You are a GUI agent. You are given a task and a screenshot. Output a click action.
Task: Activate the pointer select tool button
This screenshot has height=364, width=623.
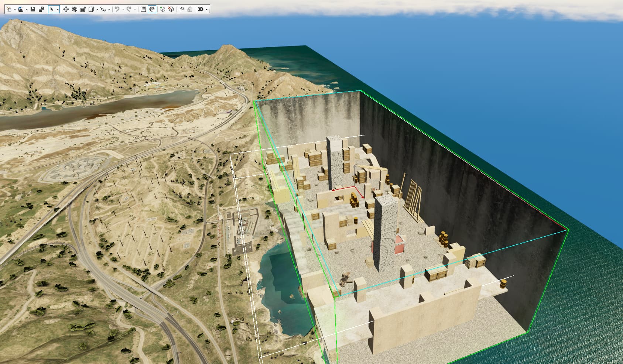52,9
